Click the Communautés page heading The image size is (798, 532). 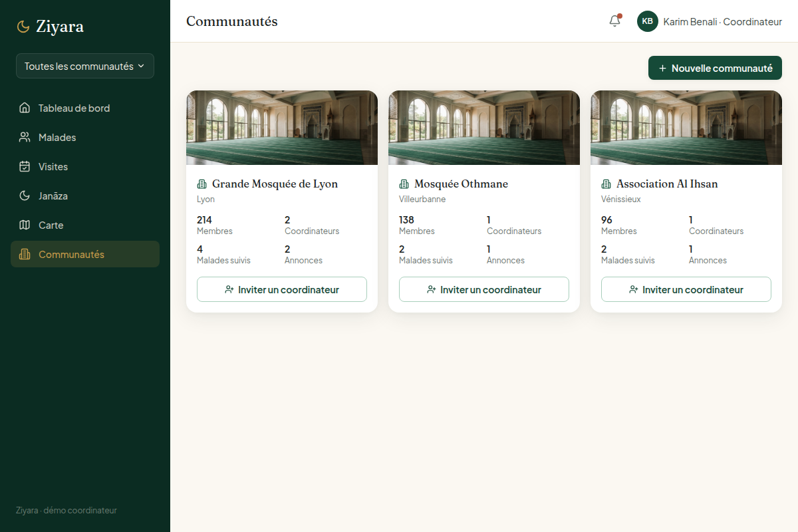click(x=232, y=21)
